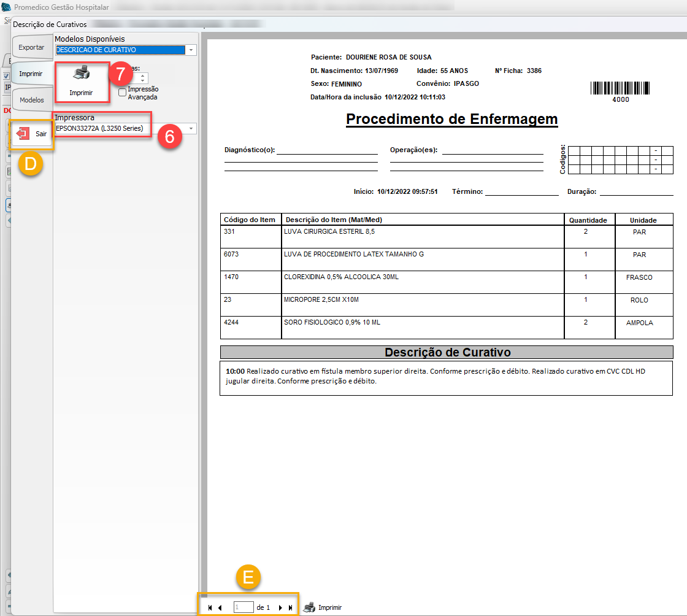Click the Convênio value IPASGO
The image size is (687, 616).
(466, 83)
